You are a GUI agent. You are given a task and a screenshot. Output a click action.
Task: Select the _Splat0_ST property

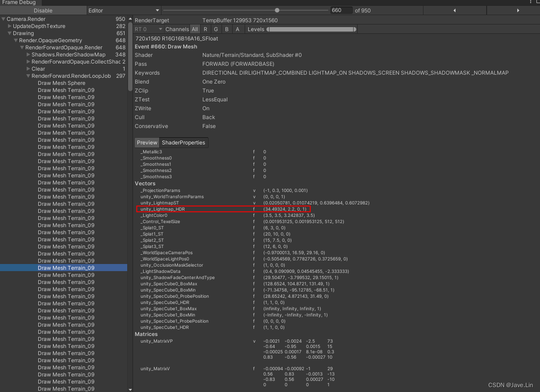pyautogui.click(x=152, y=228)
